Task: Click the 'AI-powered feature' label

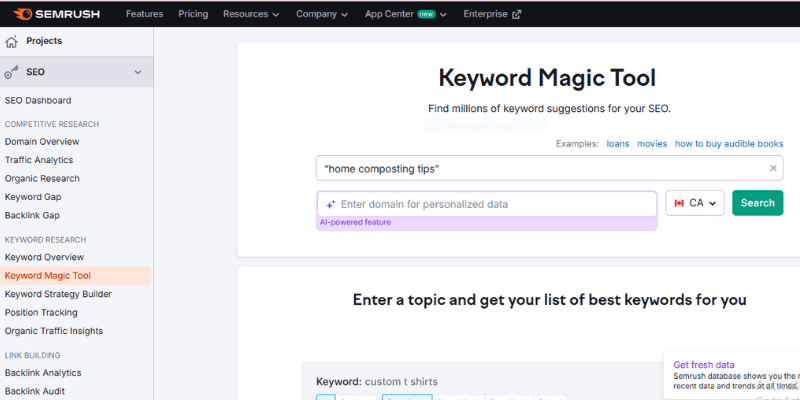Action: coord(355,222)
